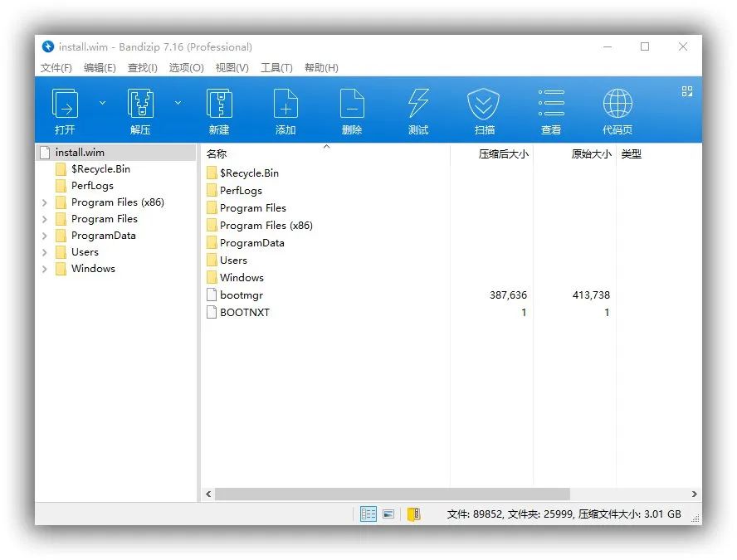This screenshot has height=560, width=737.
Task: Sort by 名称 column header
Action: (x=217, y=154)
